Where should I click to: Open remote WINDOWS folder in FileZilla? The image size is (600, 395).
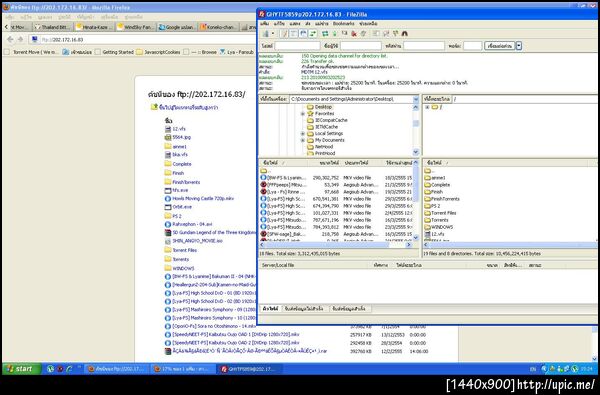click(x=439, y=227)
